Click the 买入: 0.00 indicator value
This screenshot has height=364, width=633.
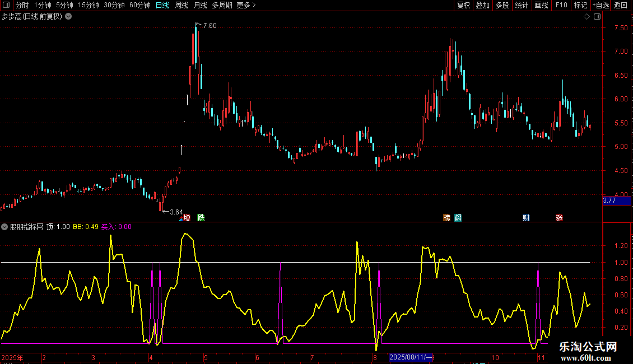tap(117, 227)
